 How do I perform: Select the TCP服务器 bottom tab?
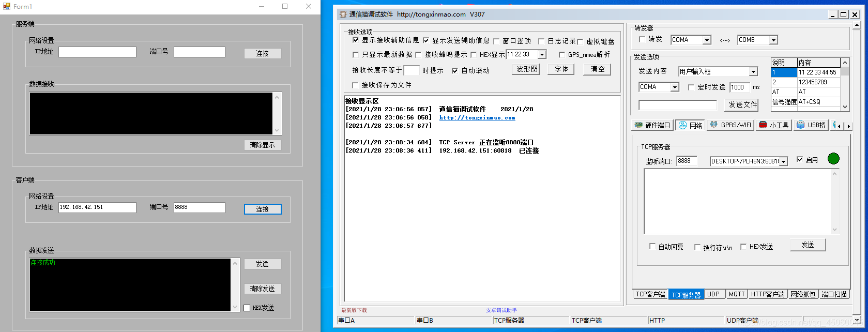686,294
